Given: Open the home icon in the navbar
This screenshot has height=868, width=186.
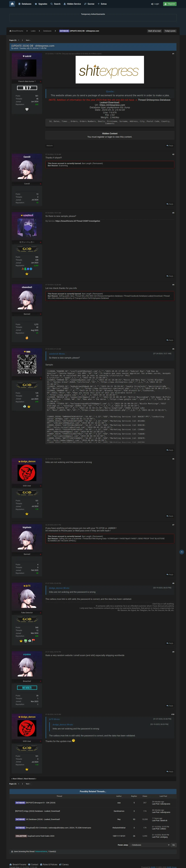Looking at the screenshot, I should (x=12, y=4).
